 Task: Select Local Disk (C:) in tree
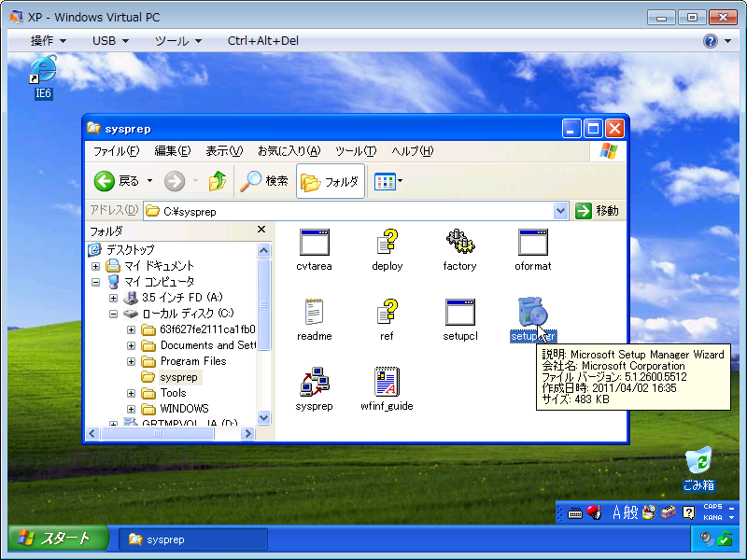[188, 314]
